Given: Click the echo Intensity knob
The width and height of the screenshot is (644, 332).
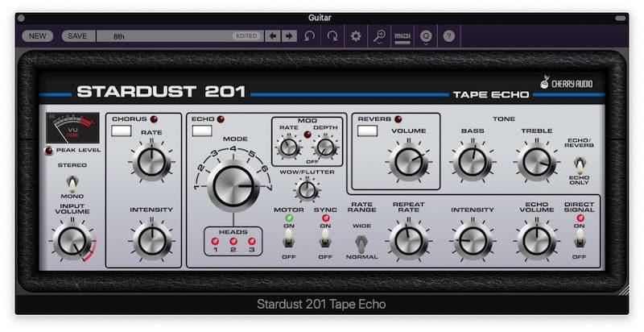Looking at the screenshot, I should point(473,240).
